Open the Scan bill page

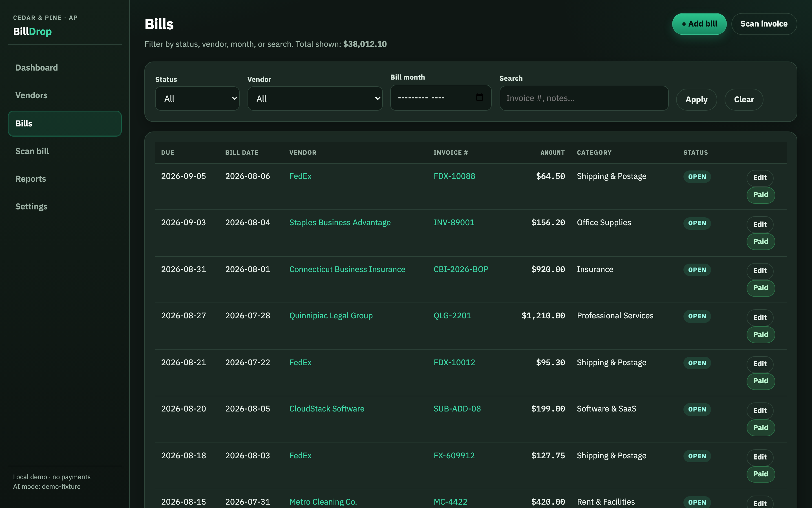tap(65, 151)
